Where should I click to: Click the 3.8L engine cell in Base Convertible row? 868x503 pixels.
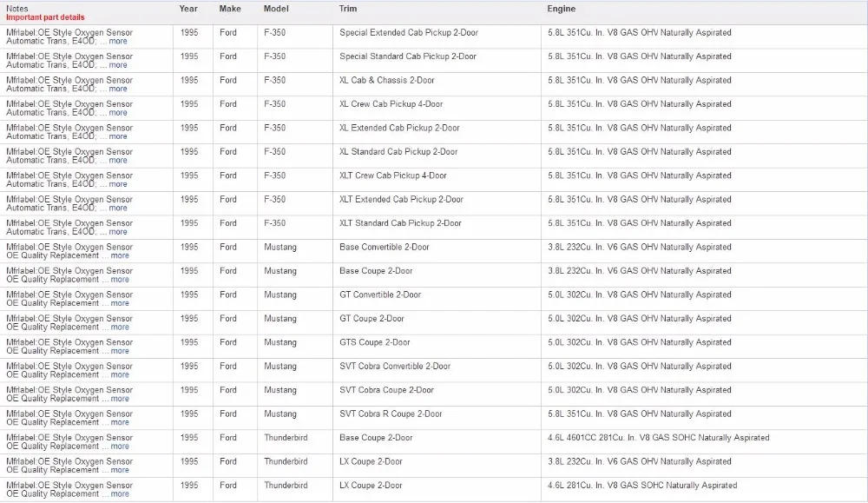[640, 247]
